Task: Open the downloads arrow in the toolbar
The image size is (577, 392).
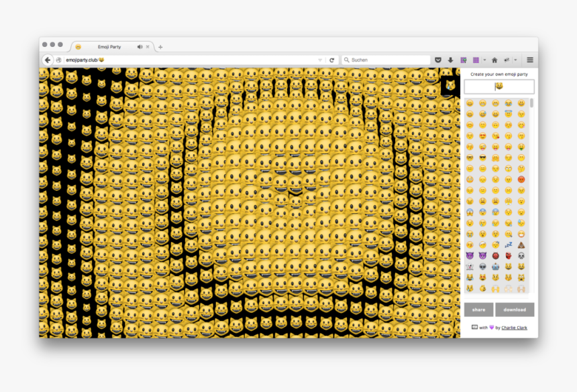Action: pyautogui.click(x=451, y=60)
